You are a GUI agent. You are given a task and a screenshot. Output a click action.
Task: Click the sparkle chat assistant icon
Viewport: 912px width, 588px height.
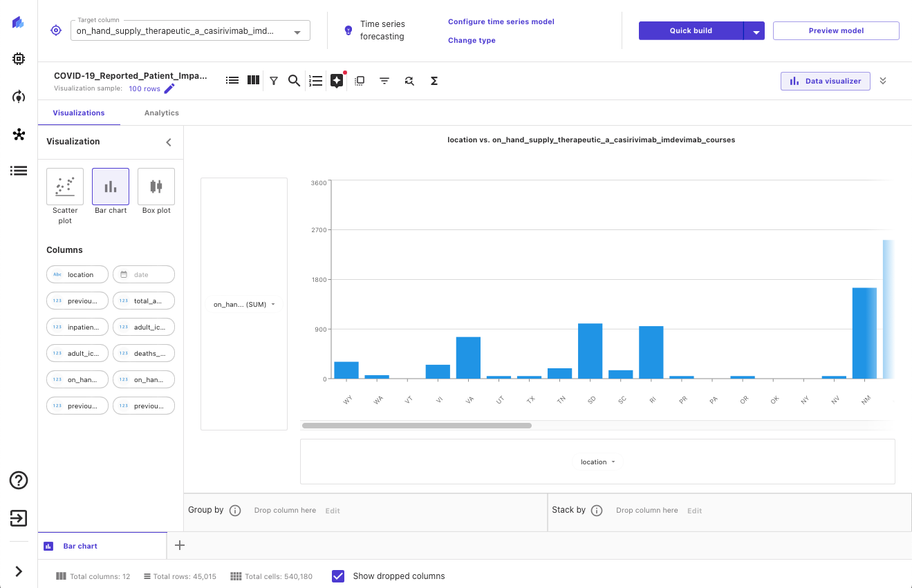(337, 81)
